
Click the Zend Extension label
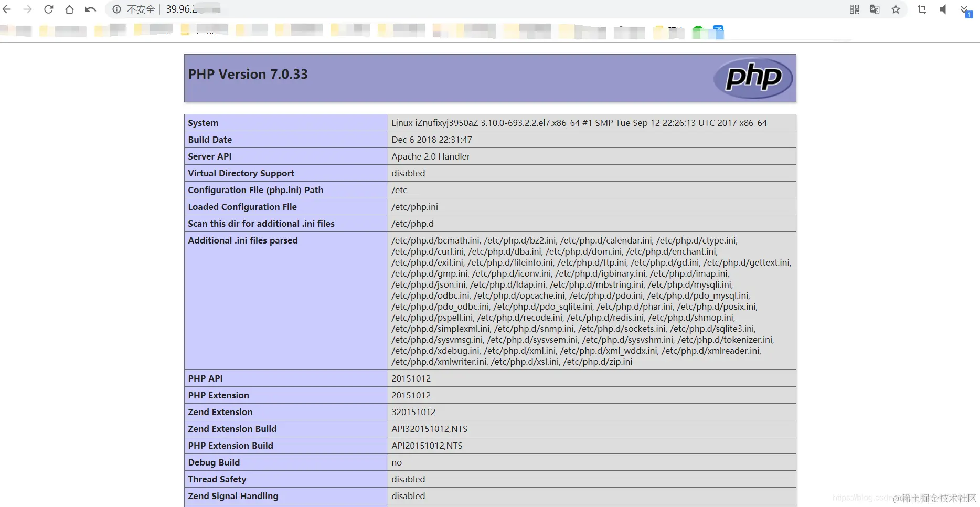[220, 412]
